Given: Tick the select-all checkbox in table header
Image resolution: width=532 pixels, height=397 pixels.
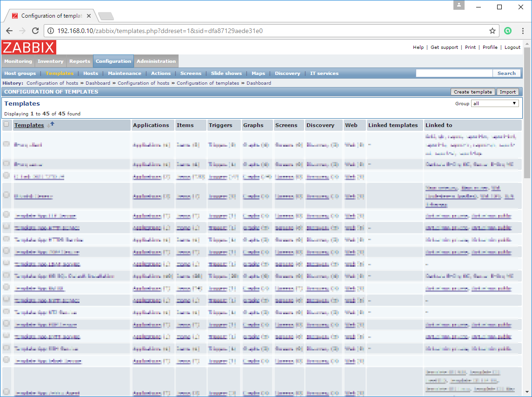Looking at the screenshot, I should click(x=7, y=124).
